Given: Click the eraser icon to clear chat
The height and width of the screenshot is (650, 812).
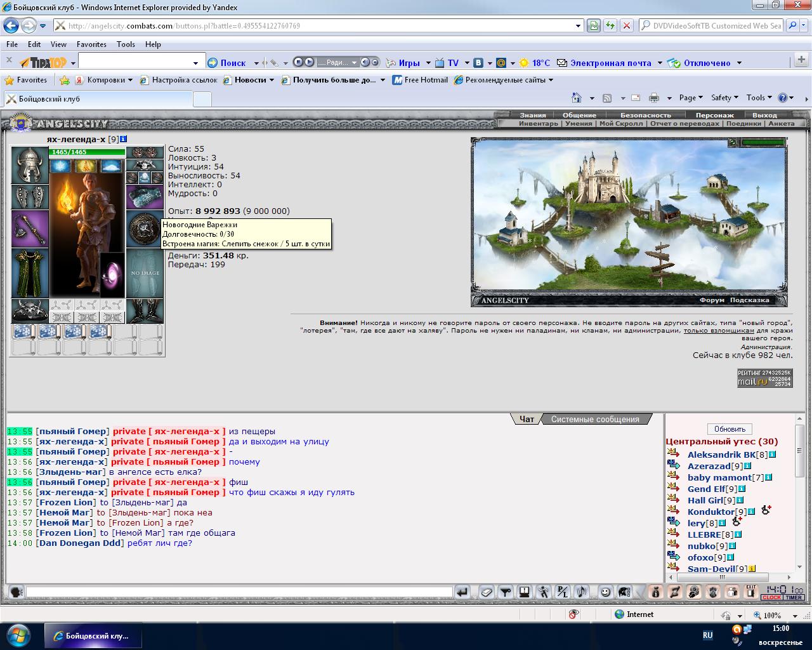Looking at the screenshot, I should click(x=485, y=592).
